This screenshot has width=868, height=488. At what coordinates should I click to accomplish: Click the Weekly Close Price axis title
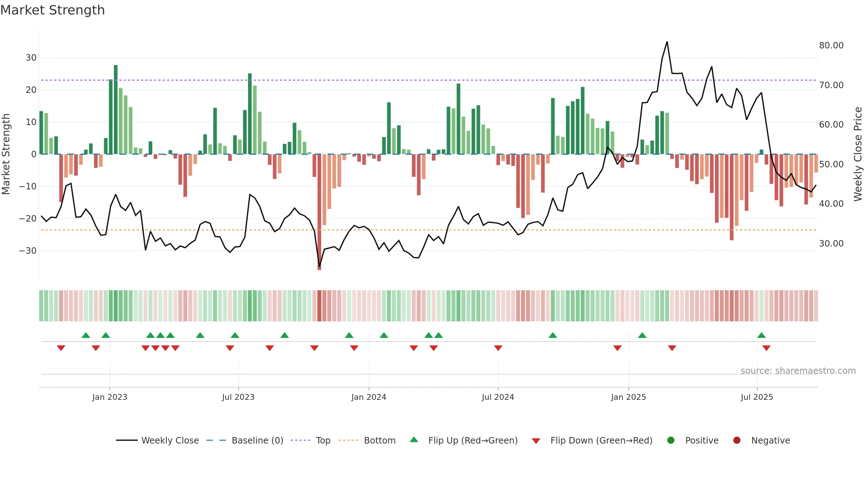858,154
